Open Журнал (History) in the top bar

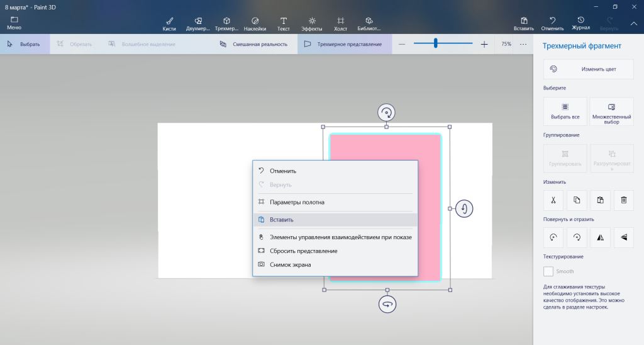[x=580, y=24]
